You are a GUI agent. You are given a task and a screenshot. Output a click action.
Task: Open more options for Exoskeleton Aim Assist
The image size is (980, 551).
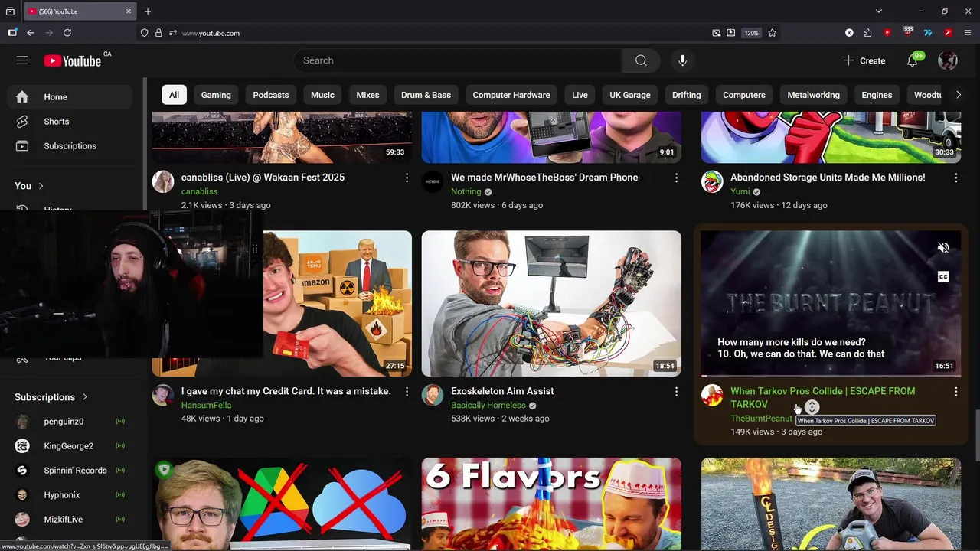pos(676,391)
